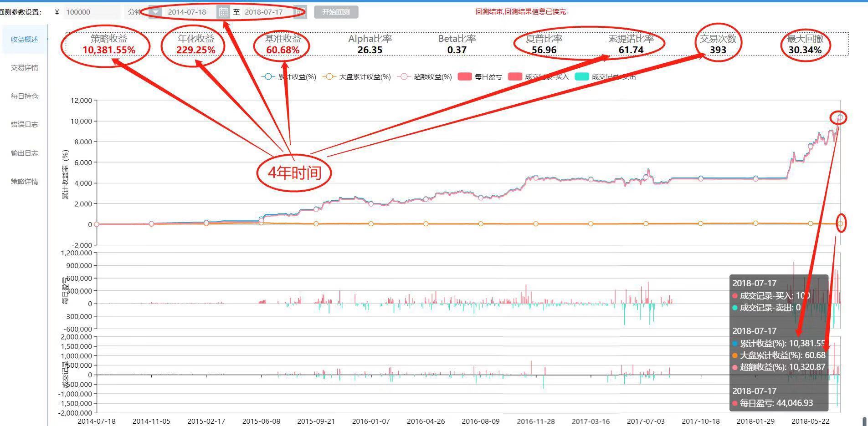Switch to the 交易详情 tab
The width and height of the screenshot is (868, 426).
[x=25, y=68]
